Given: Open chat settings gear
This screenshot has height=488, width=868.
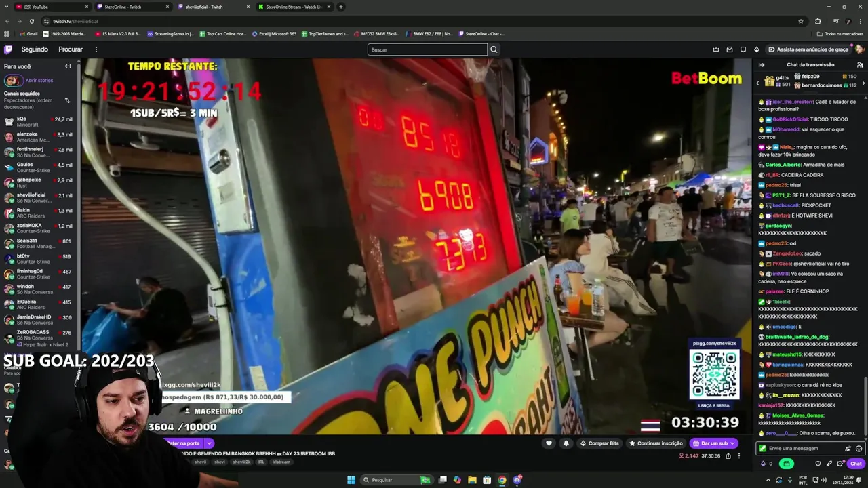Looking at the screenshot, I should (840, 464).
